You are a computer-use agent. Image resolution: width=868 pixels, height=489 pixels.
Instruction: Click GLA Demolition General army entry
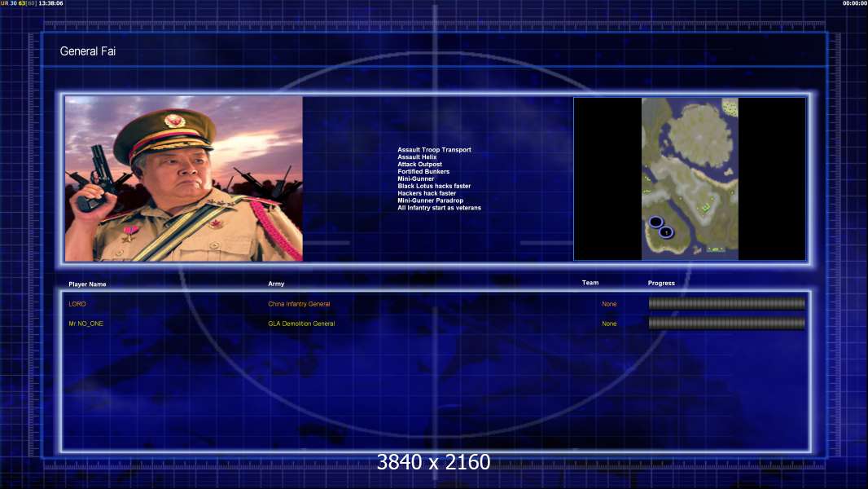301,324
